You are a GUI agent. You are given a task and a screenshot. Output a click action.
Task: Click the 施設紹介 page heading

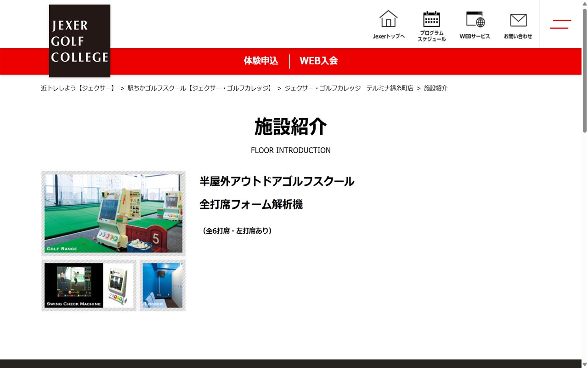point(291,126)
